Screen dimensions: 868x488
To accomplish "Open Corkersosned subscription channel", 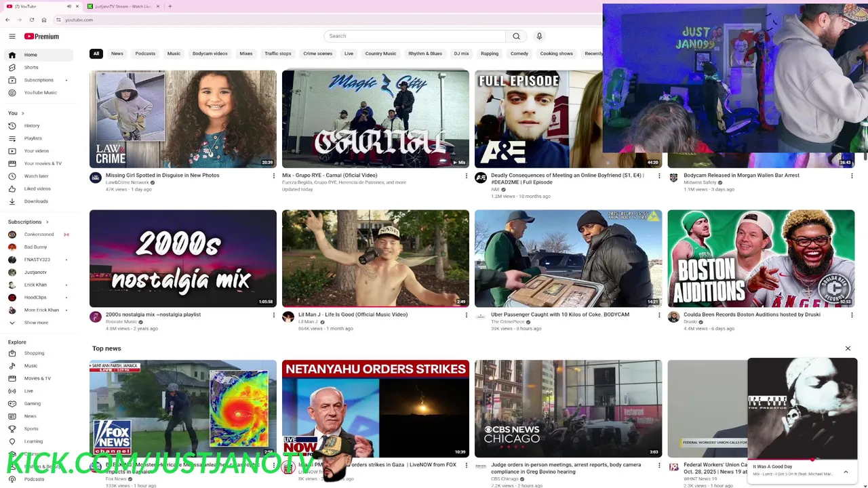I will [39, 235].
